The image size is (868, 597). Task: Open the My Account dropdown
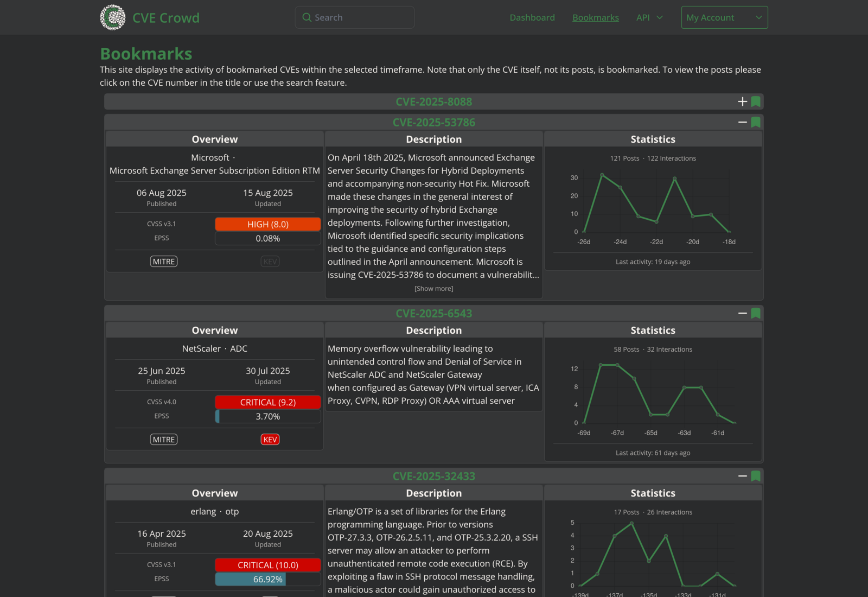[724, 17]
